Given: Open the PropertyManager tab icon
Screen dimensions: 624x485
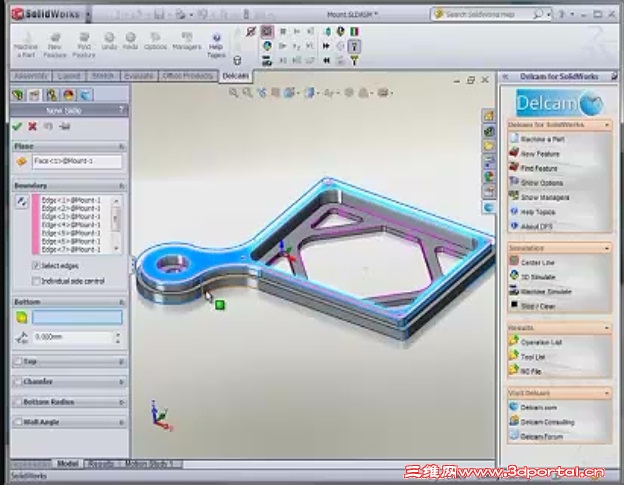Looking at the screenshot, I should click(x=35, y=95).
